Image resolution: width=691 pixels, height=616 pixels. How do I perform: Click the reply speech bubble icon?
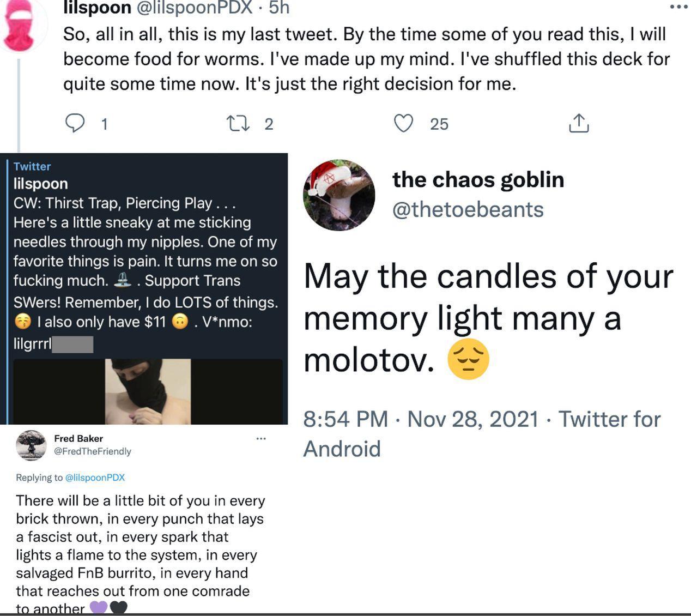75,123
